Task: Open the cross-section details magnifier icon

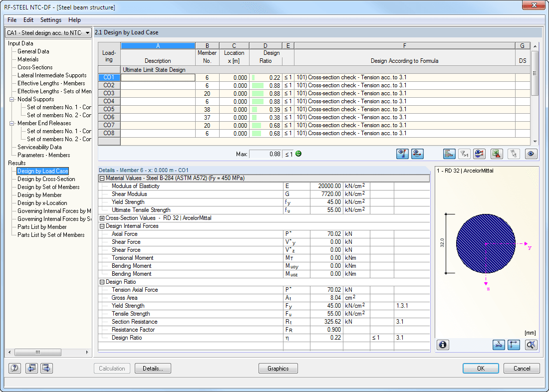Action: coord(530,345)
